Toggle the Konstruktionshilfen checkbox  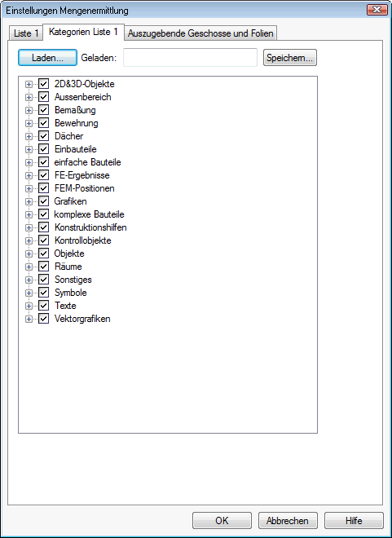click(43, 227)
